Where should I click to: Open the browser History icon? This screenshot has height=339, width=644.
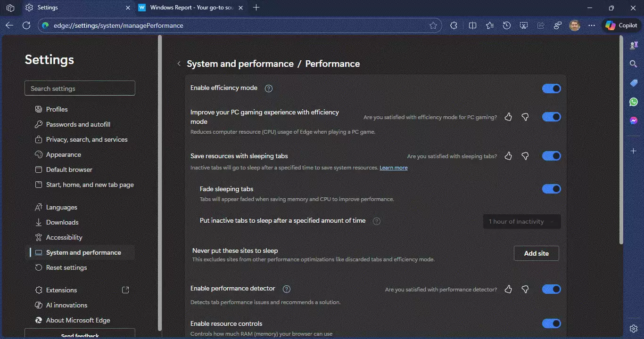pos(507,25)
